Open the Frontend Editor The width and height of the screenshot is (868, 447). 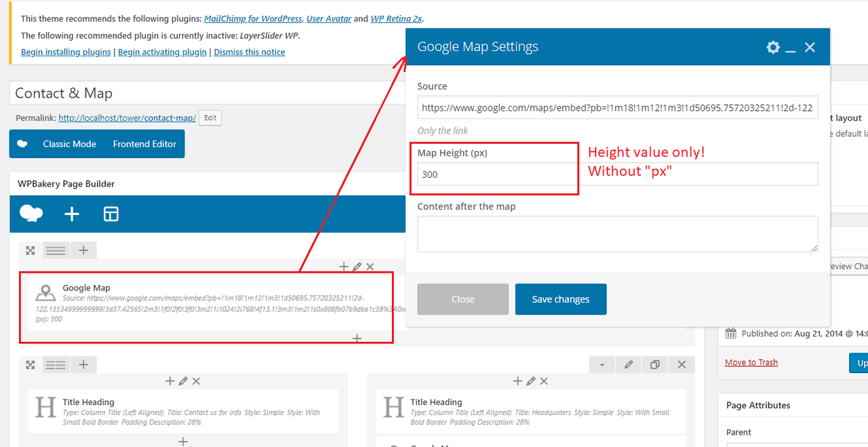pos(144,144)
